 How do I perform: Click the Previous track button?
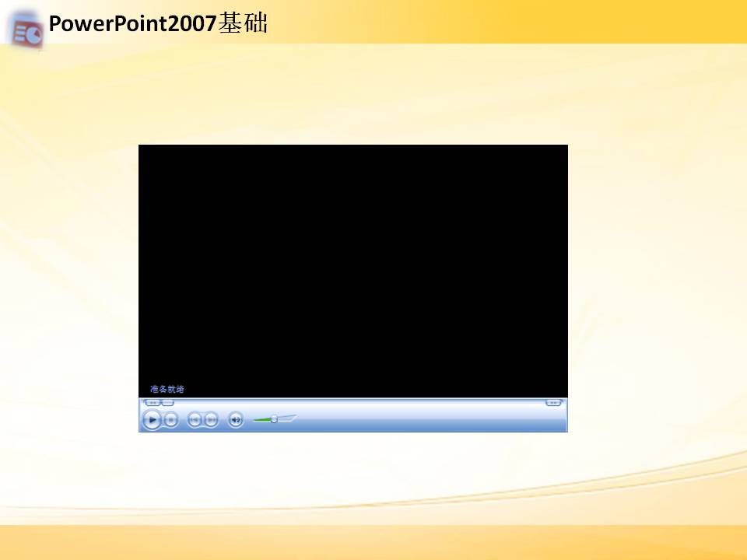click(194, 420)
